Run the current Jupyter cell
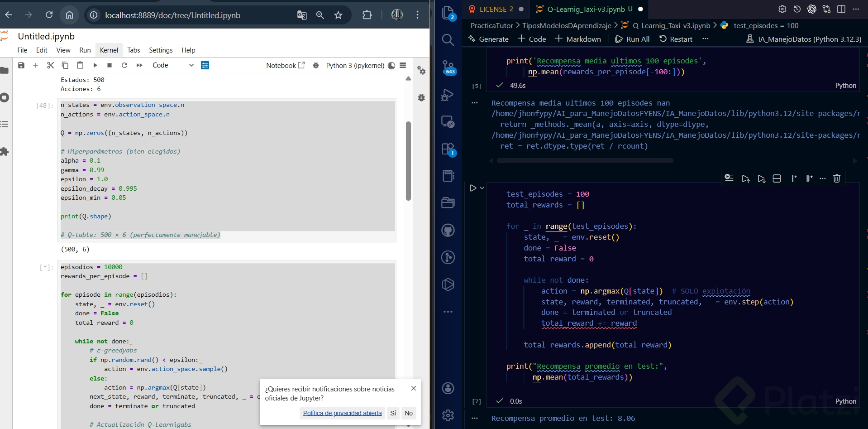This screenshot has height=429, width=868. 95,65
